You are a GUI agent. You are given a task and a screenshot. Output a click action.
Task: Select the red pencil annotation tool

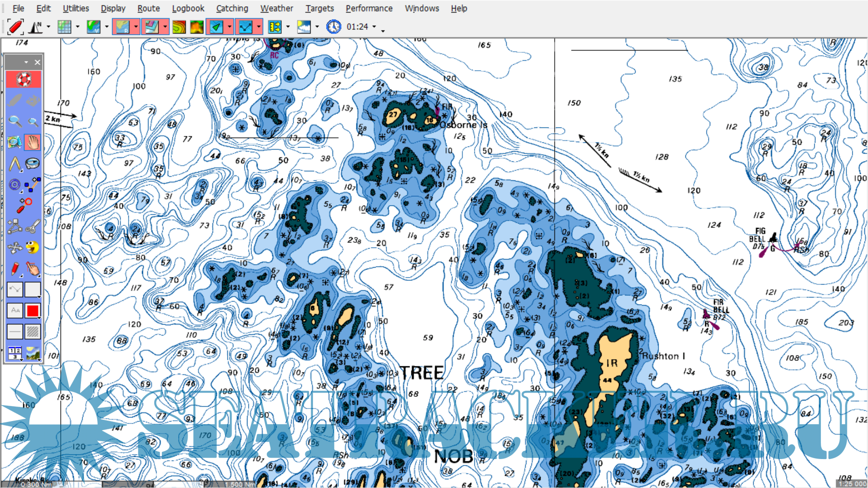(15, 269)
